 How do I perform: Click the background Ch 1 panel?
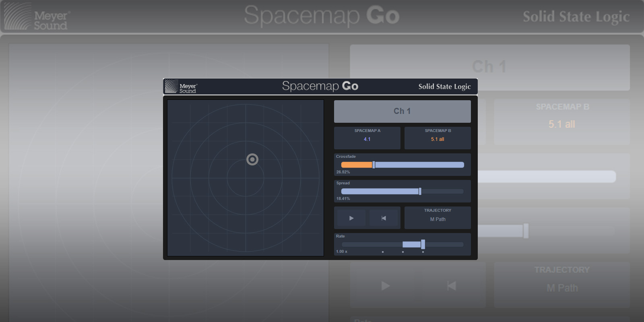[x=490, y=67]
